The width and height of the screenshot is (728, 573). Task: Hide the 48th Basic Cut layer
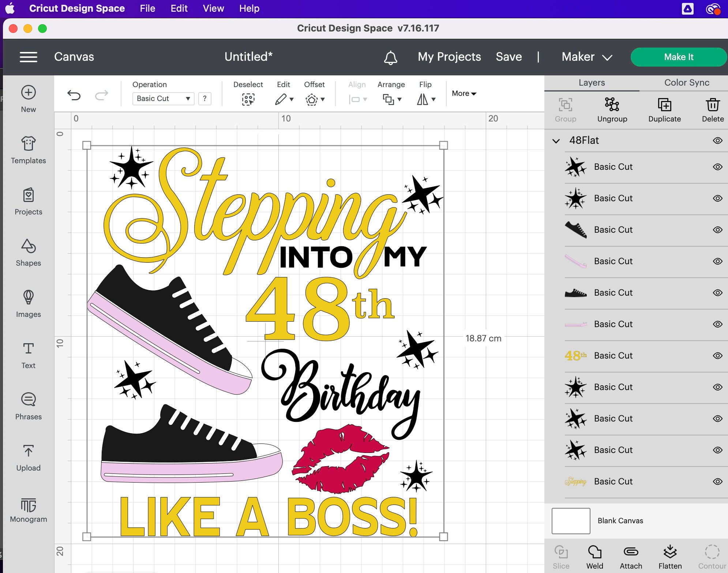(x=717, y=355)
